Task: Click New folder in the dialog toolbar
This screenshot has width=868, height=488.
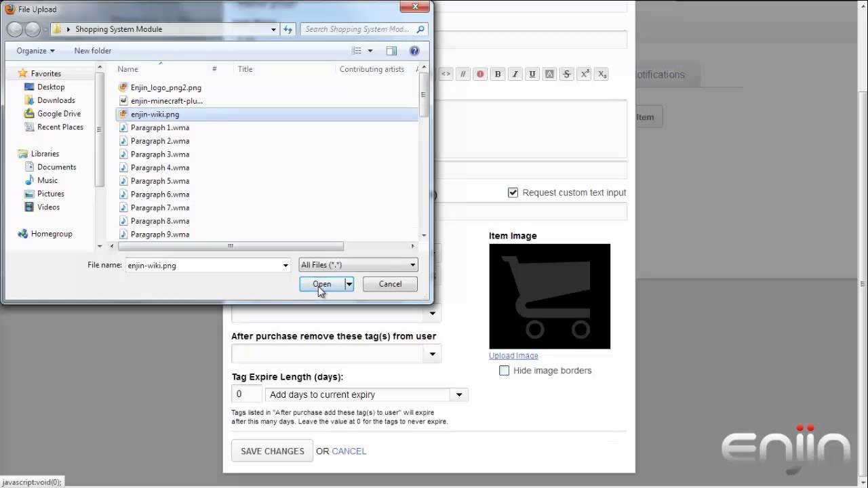Action: [92, 51]
